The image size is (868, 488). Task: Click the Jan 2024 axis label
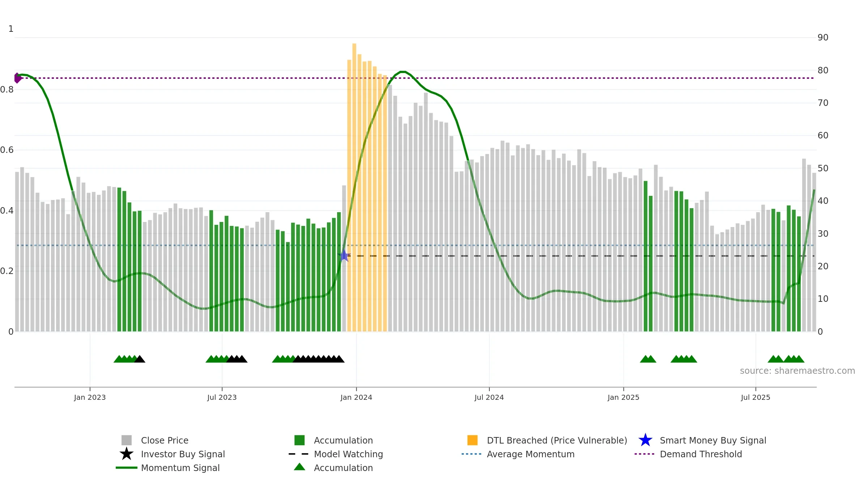pos(356,397)
